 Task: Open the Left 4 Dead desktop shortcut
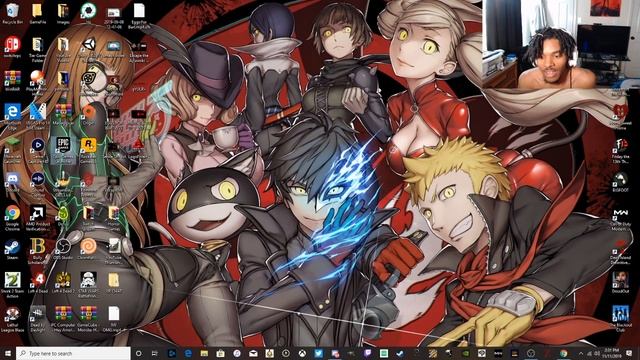[x=38, y=283]
